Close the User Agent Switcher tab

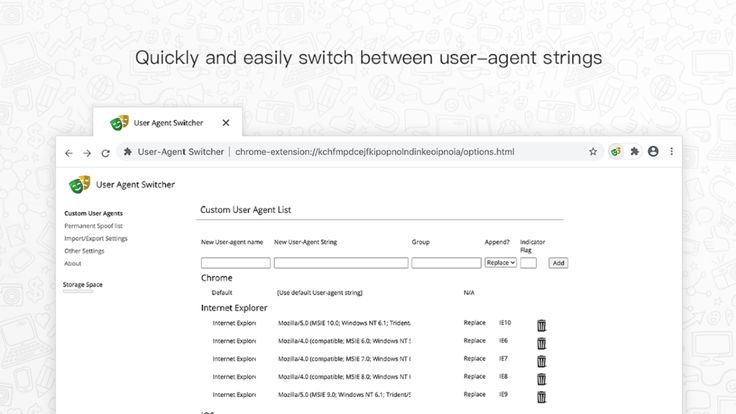point(226,123)
